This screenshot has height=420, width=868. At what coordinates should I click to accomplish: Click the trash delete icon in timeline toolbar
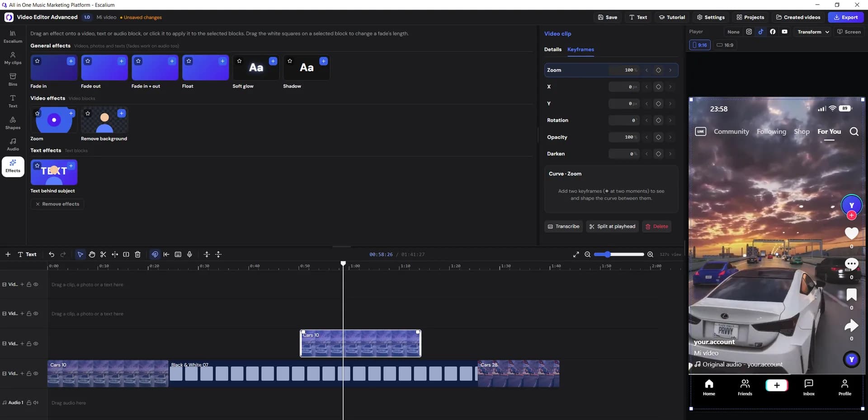pyautogui.click(x=138, y=254)
